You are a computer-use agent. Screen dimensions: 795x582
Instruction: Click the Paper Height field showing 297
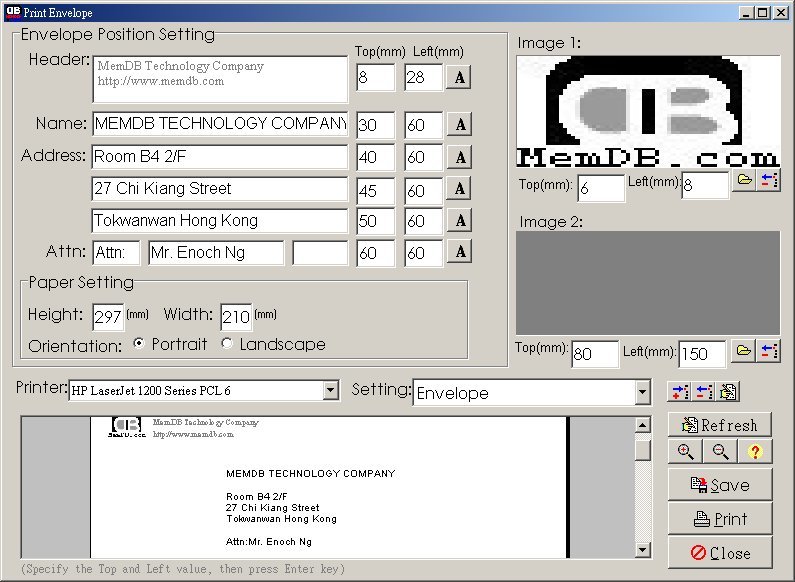(108, 317)
